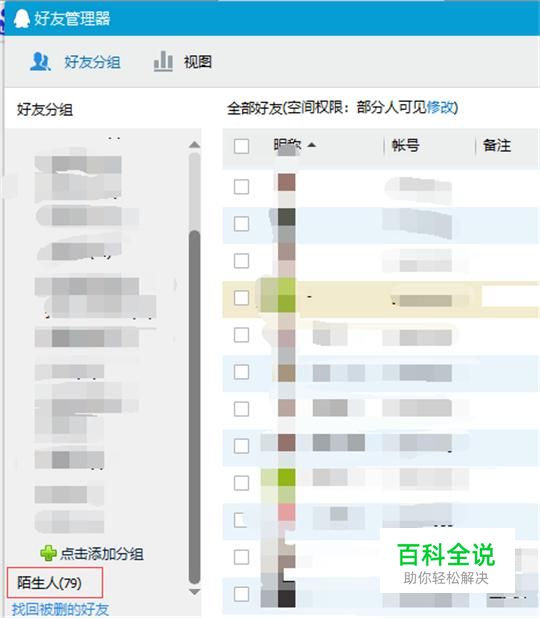Click the 视图 bar chart icon
Image resolution: width=540 pixels, height=618 pixels.
click(163, 61)
